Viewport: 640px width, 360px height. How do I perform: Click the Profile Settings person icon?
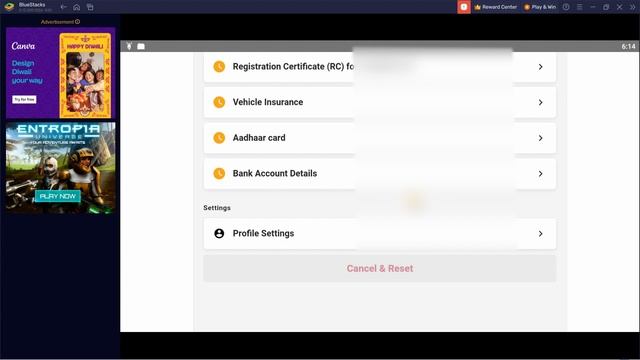click(219, 233)
